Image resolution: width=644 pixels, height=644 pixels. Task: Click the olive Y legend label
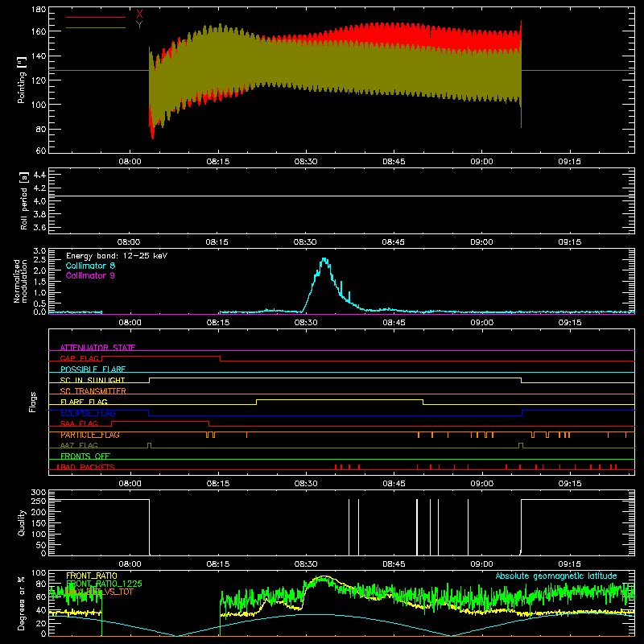(139, 25)
